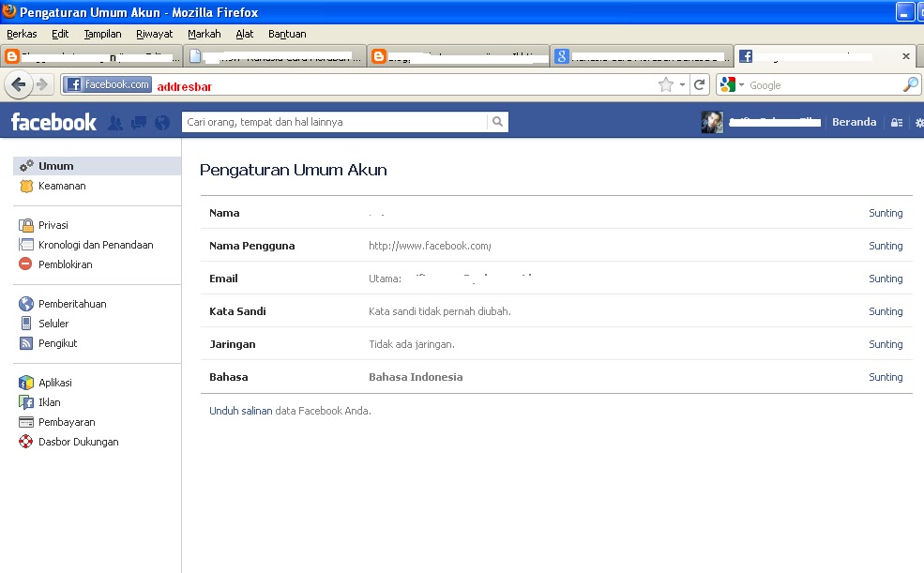Bookmark this page with the star icon

(666, 84)
